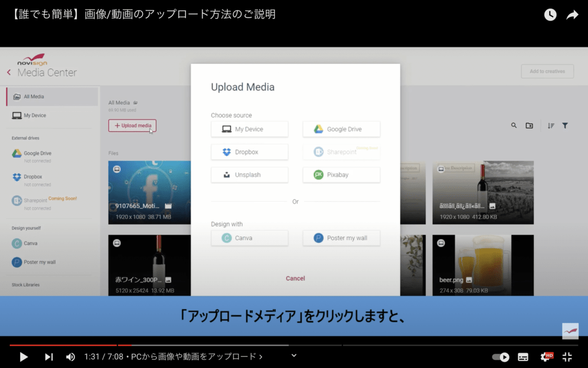Play the video

pyautogui.click(x=23, y=357)
